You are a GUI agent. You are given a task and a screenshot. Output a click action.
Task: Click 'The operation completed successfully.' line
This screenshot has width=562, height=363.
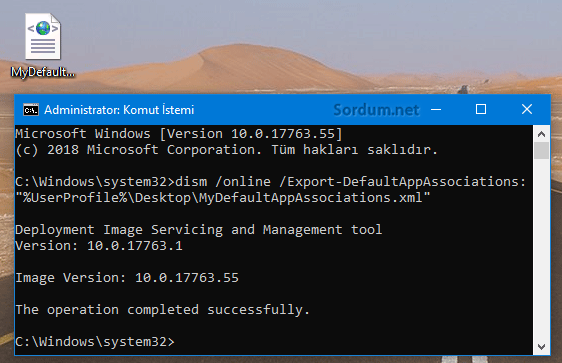pyautogui.click(x=162, y=310)
